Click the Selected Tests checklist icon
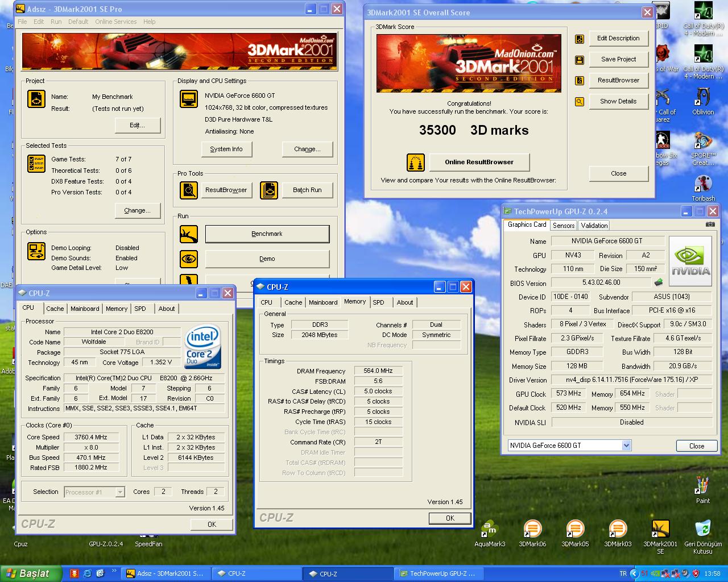Image resolution: width=728 pixels, height=582 pixels. tap(36, 164)
